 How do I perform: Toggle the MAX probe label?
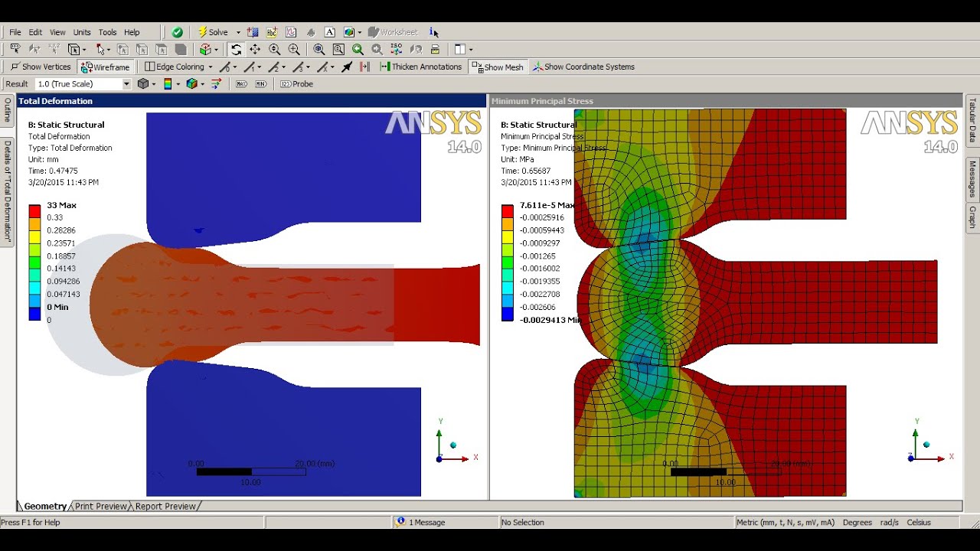coord(241,83)
